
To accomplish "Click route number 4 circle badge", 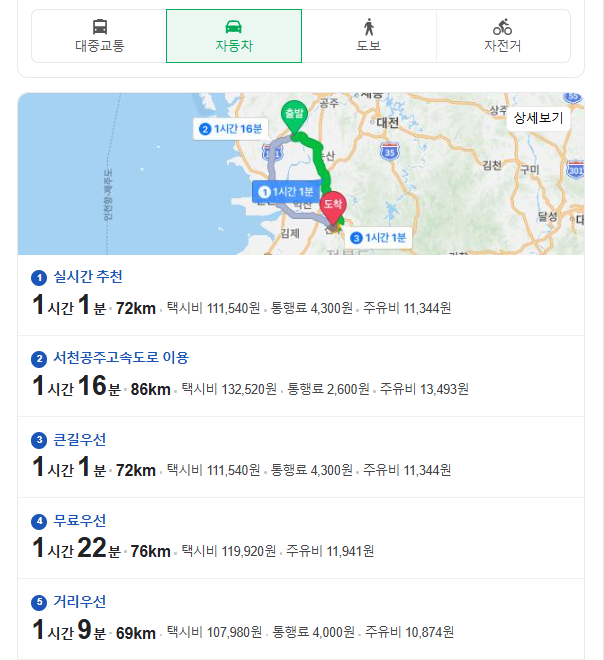I will tap(39, 522).
